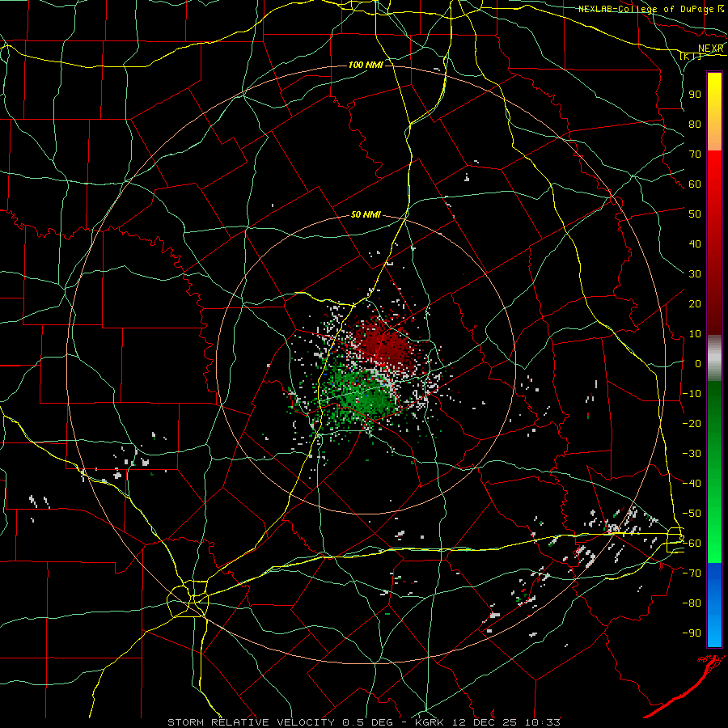Image resolution: width=728 pixels, height=728 pixels.
Task: Click the red outbound velocity cluster near radar
Action: 382,344
